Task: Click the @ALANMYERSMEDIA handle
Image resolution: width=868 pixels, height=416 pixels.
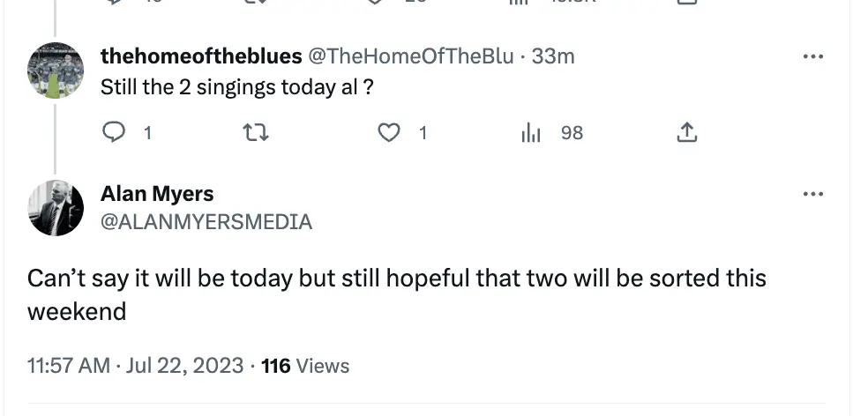Action: (206, 222)
